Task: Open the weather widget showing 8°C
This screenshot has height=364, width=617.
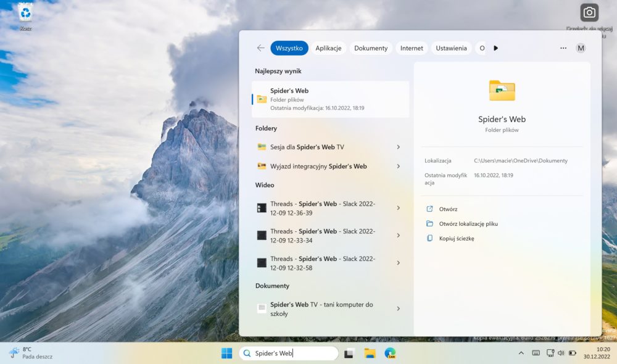Action: click(x=31, y=353)
